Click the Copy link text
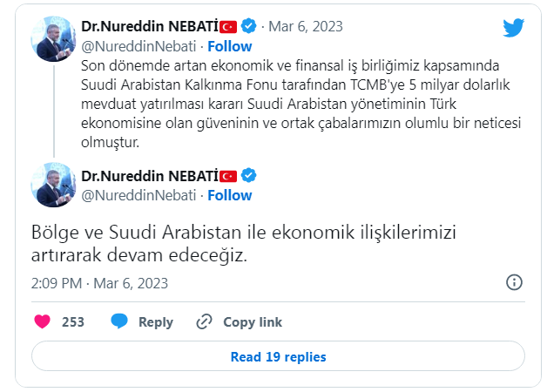 pyautogui.click(x=253, y=321)
